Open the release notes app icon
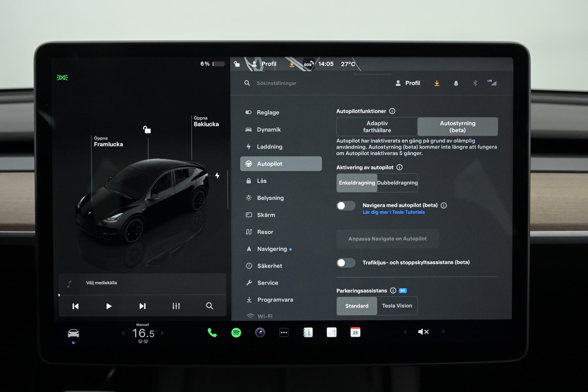Image resolution: width=588 pixels, height=392 pixels. coord(331,333)
